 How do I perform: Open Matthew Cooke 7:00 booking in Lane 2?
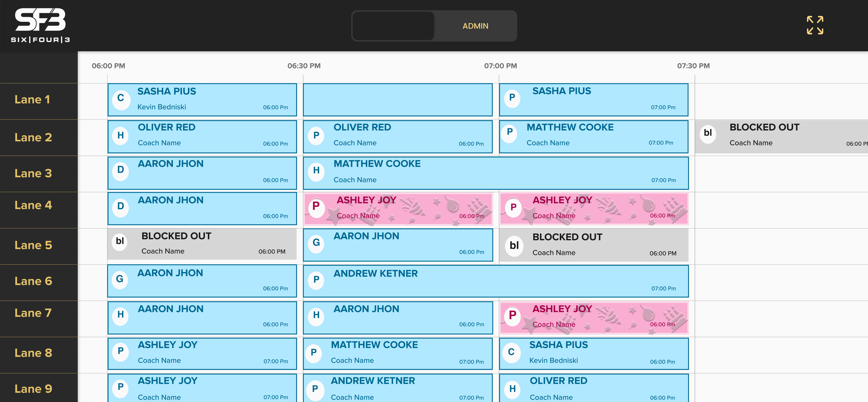click(594, 137)
